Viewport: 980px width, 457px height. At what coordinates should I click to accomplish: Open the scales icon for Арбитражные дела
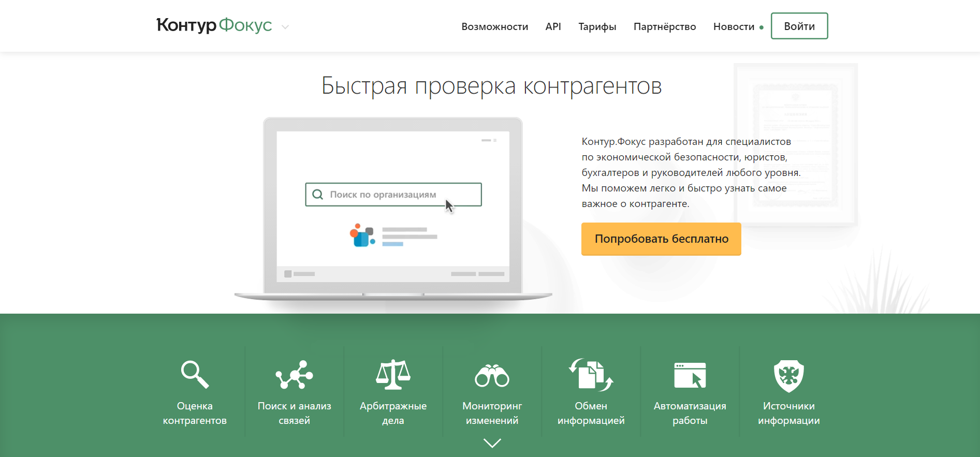pos(393,374)
